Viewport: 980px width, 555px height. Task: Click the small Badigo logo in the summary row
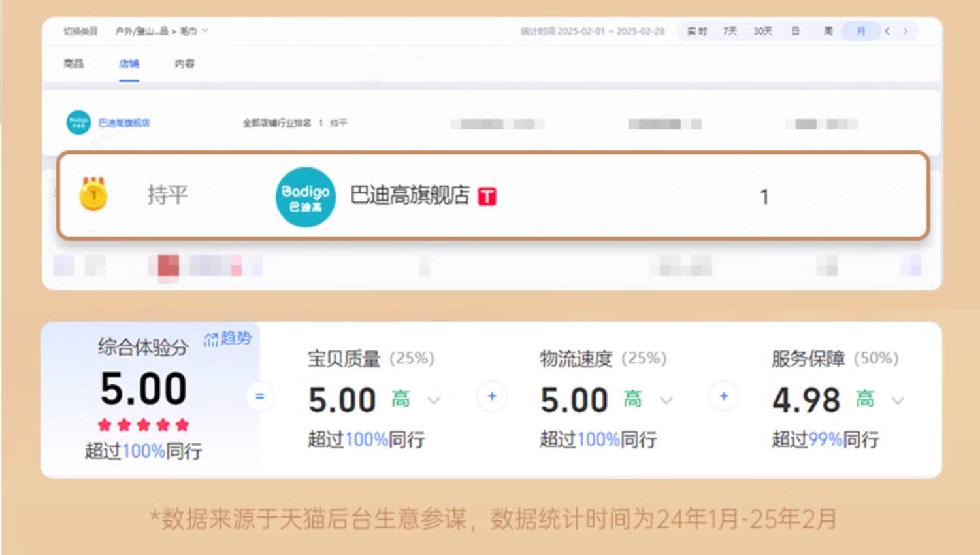[78, 122]
